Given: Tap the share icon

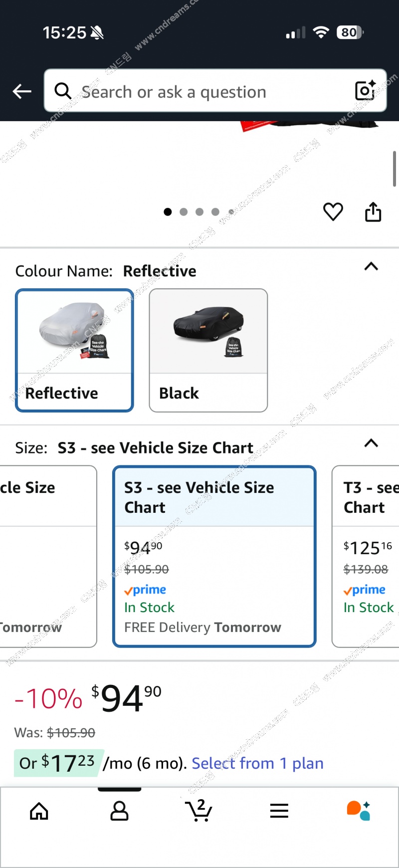Looking at the screenshot, I should pyautogui.click(x=373, y=212).
